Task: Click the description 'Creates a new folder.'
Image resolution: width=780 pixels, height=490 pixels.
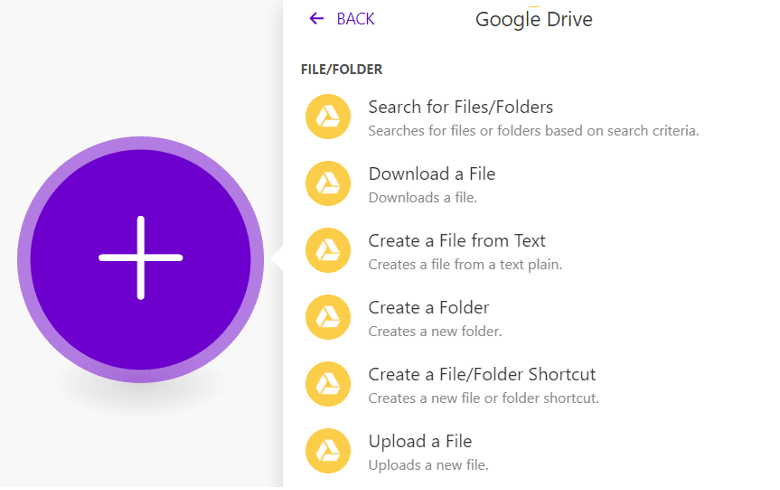Action: coord(434,331)
